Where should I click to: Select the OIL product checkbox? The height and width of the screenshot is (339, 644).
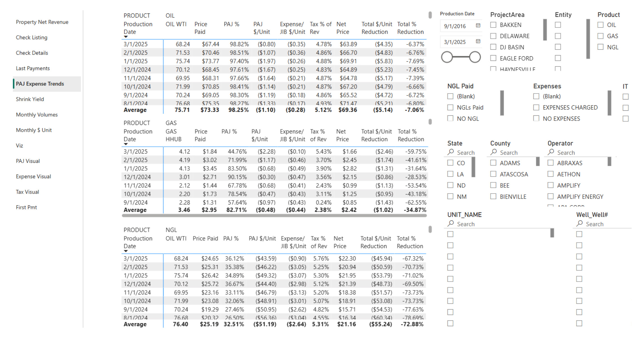[600, 25]
